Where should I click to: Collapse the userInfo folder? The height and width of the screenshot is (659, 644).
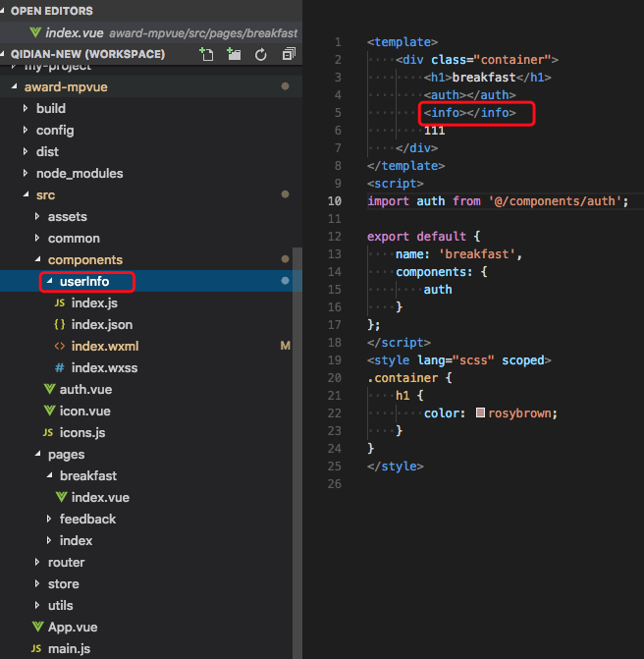click(49, 281)
